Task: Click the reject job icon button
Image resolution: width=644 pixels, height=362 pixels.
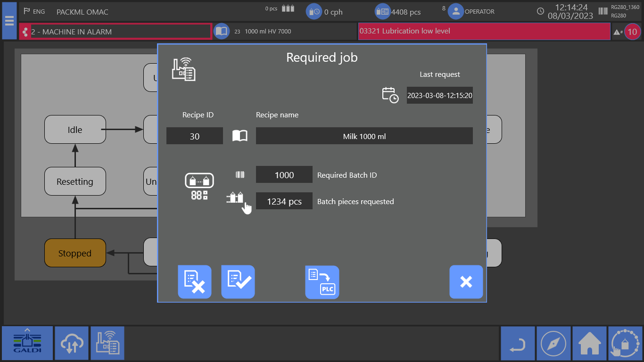Action: click(195, 282)
